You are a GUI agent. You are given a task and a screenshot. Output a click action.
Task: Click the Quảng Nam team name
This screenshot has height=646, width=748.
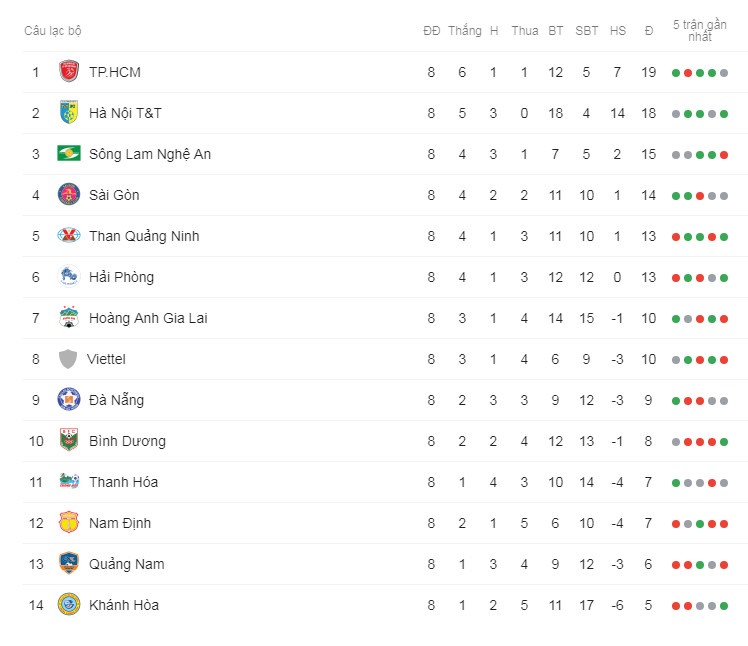coord(126,564)
